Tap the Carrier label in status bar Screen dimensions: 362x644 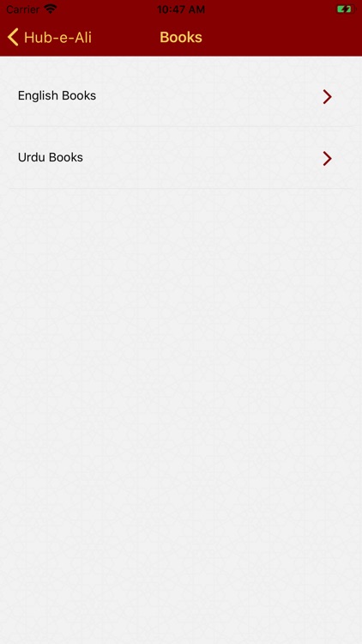click(23, 9)
